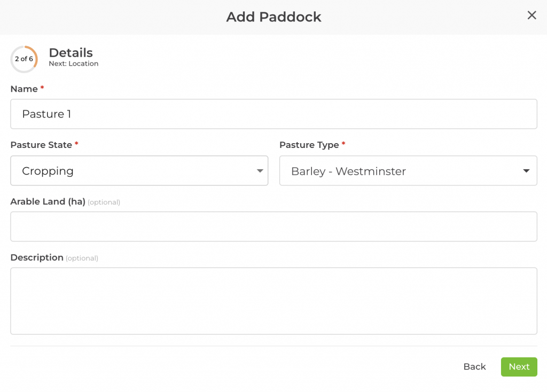Click the Pasture Type dropdown arrow
The height and width of the screenshot is (392, 547).
pos(526,171)
